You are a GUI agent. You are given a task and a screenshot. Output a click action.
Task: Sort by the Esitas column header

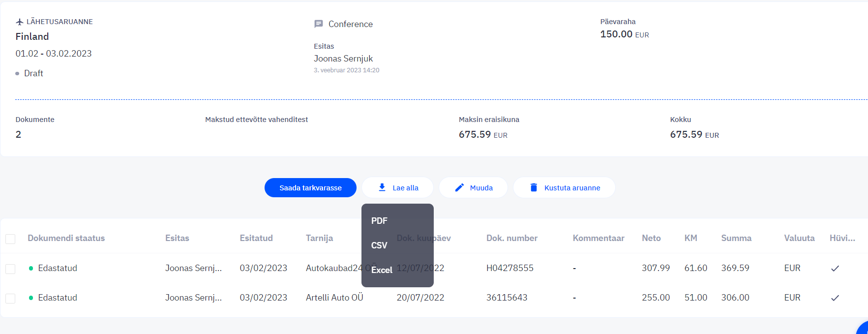coord(177,238)
